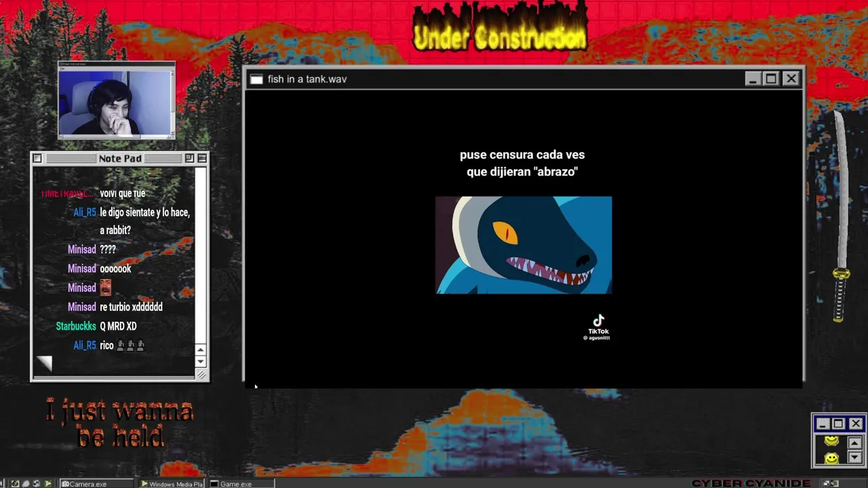Click the webcam feed in the camera window
The image size is (868, 488).
point(115,103)
